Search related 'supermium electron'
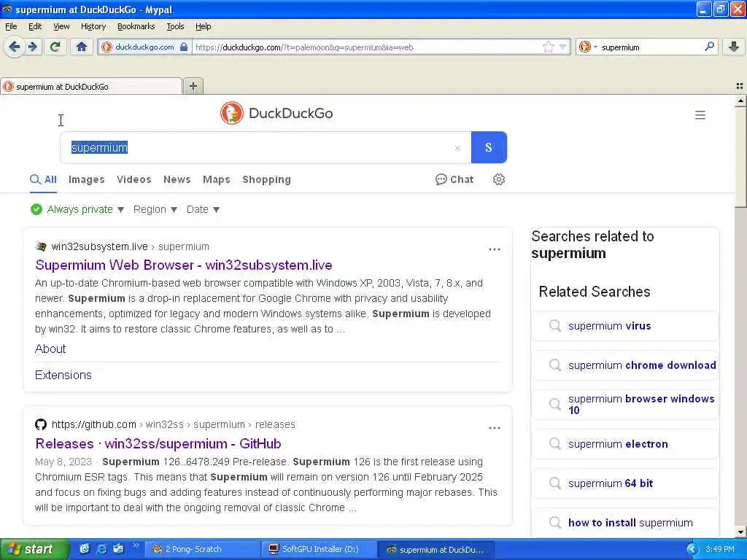This screenshot has height=560, width=747. 624,444
